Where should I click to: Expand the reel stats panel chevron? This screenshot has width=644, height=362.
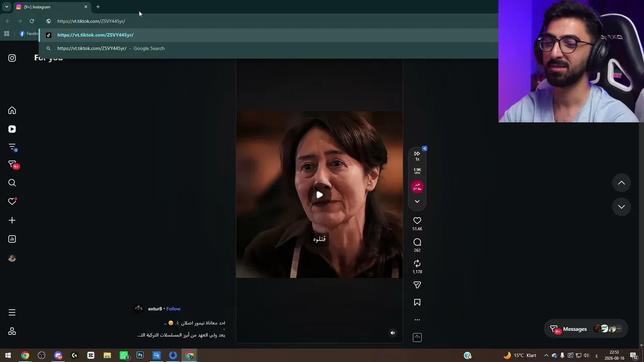[x=417, y=202]
